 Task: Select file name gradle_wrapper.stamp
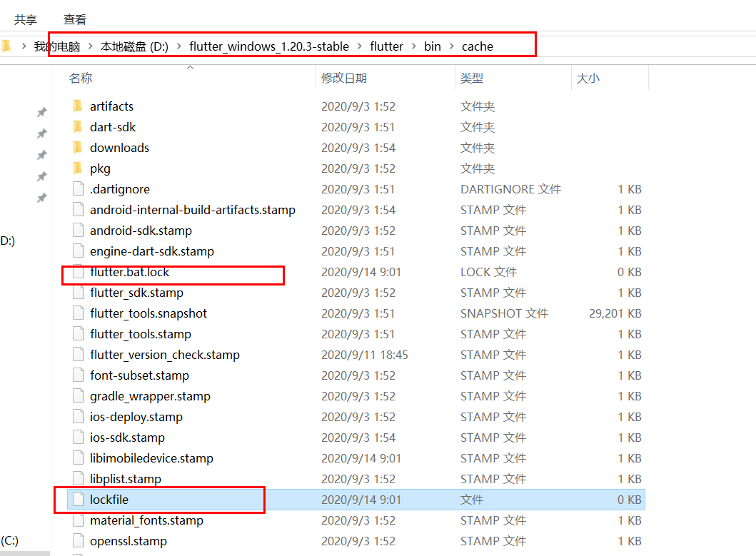pyautogui.click(x=150, y=396)
